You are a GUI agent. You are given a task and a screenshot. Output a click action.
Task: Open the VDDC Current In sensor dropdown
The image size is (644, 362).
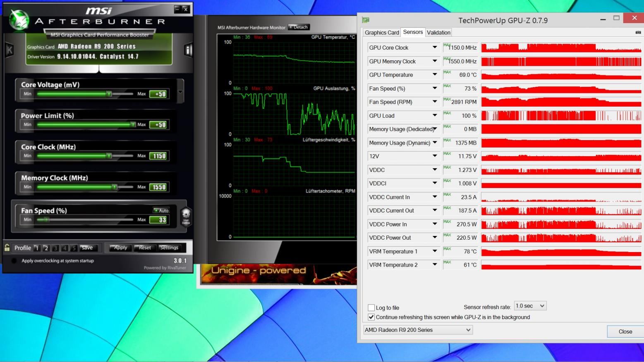(x=435, y=197)
